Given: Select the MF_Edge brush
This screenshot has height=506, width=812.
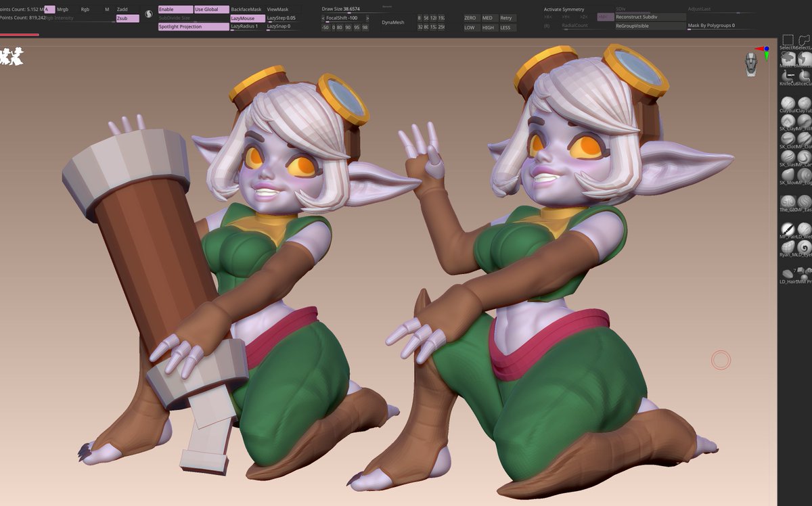Looking at the screenshot, I should pyautogui.click(x=804, y=177).
